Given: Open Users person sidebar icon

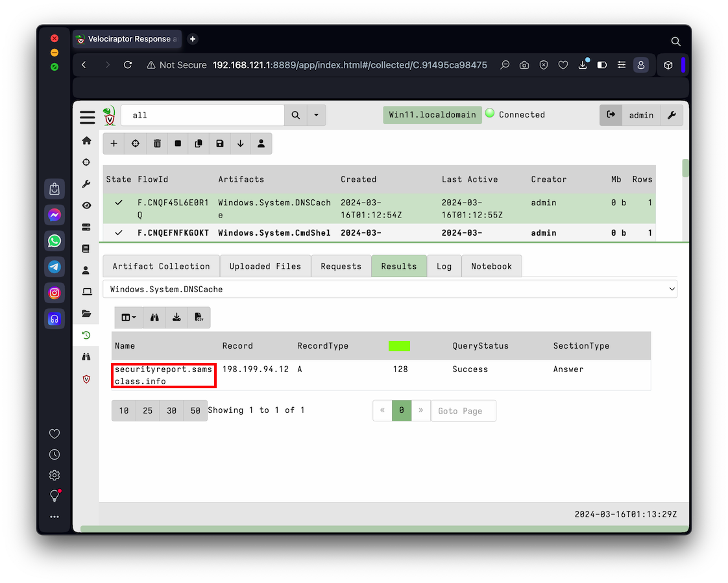Looking at the screenshot, I should point(86,270).
